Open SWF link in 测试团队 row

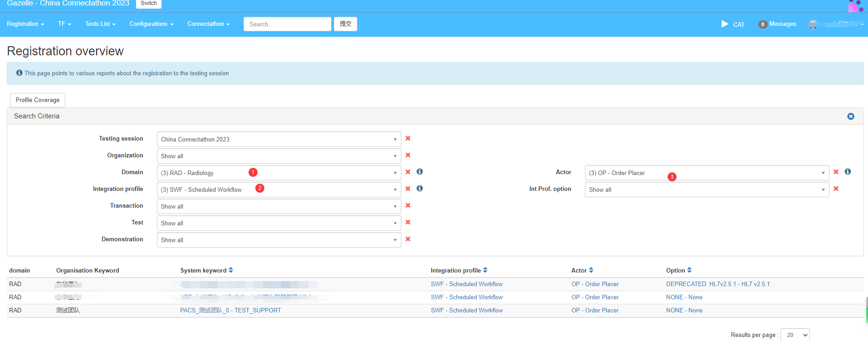click(467, 311)
